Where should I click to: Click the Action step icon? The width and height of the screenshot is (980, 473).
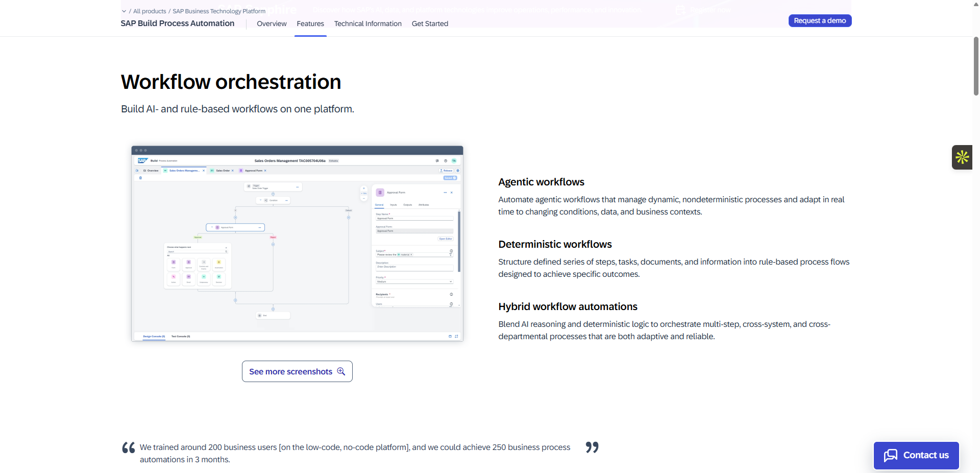pyautogui.click(x=174, y=277)
